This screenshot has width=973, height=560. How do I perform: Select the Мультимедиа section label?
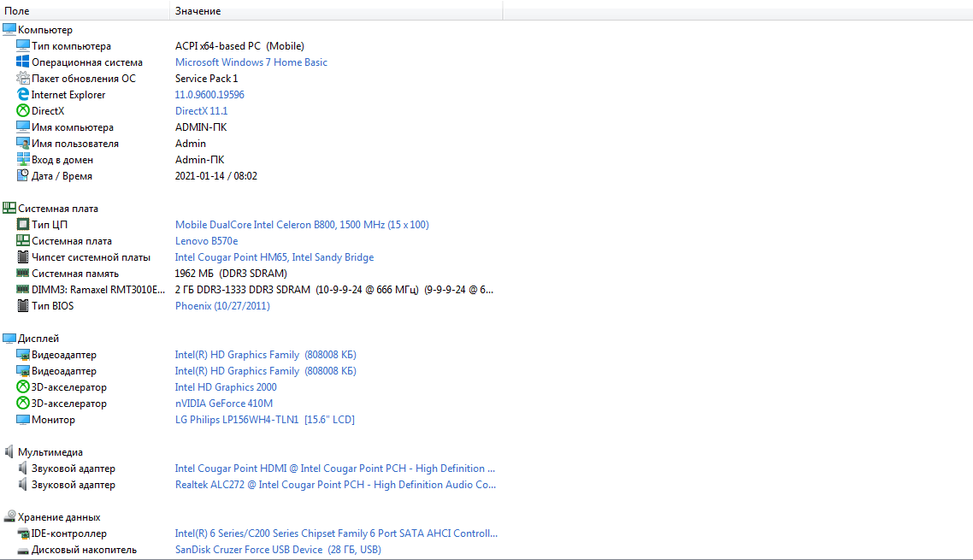pyautogui.click(x=50, y=452)
